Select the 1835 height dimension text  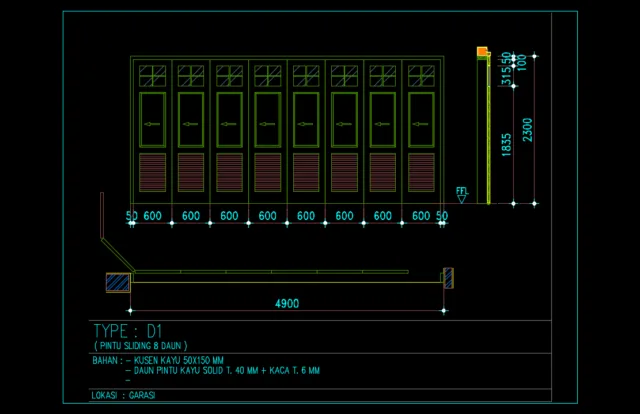(506, 145)
